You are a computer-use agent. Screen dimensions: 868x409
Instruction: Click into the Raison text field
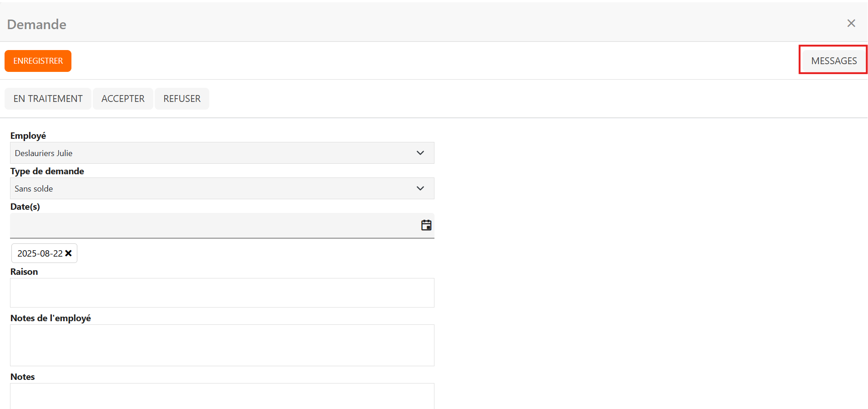coord(222,293)
